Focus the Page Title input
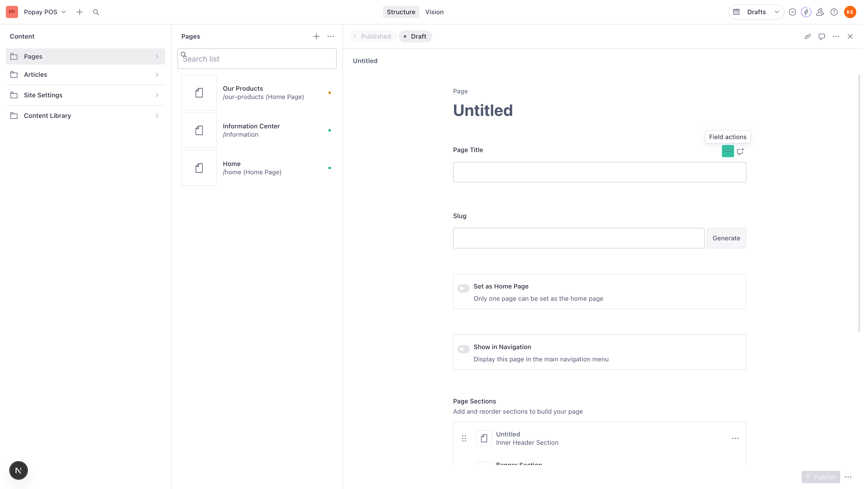The image size is (868, 489). click(599, 172)
